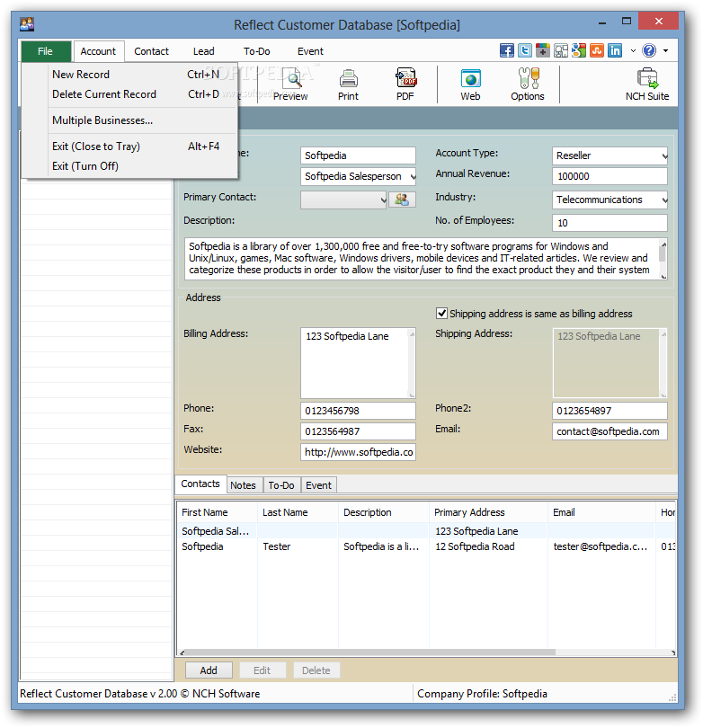
Task: Switch to the top Event tab
Action: [310, 51]
